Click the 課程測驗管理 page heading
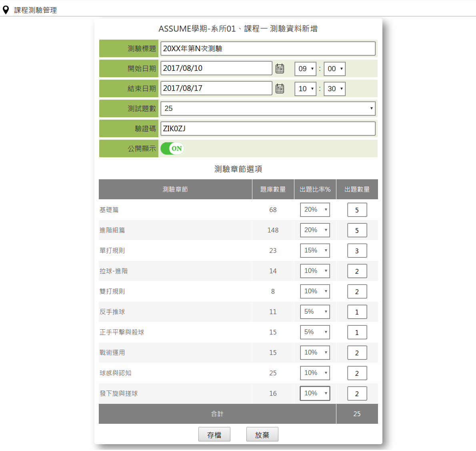Image resolution: width=476 pixels, height=451 pixels. (x=36, y=10)
